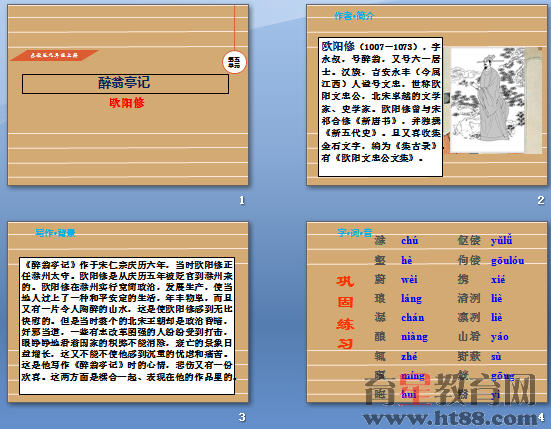Click the pinyin yáo
Screen dimensions: 551x429
click(500, 337)
